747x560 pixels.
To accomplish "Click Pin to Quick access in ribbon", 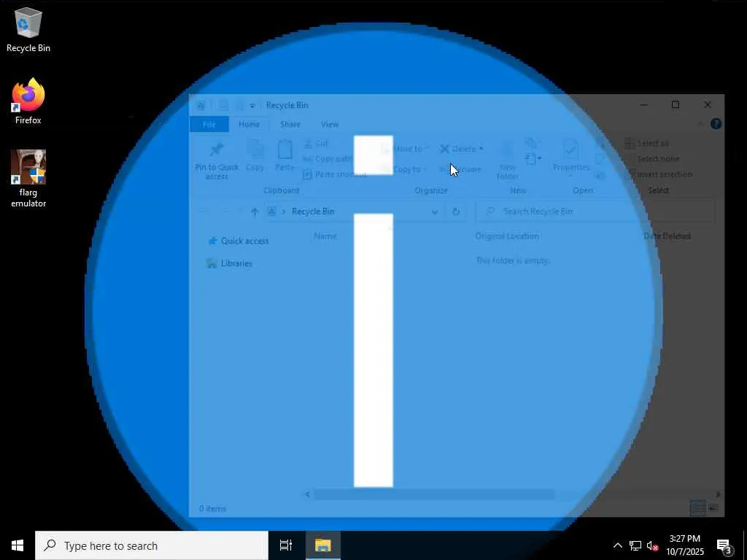I will [217, 161].
